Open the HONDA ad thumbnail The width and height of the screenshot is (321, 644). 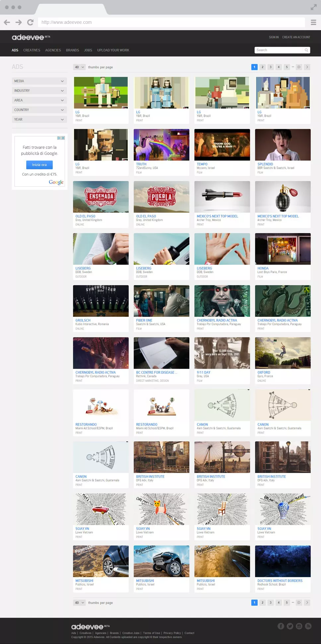[283, 249]
